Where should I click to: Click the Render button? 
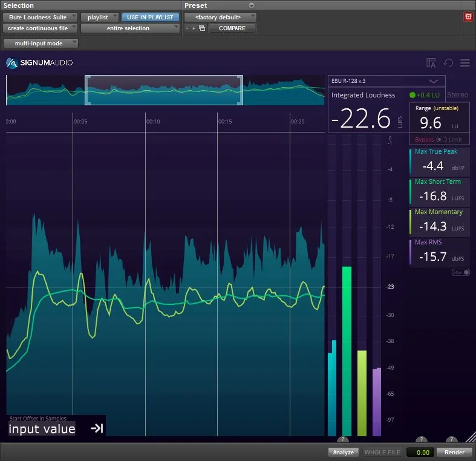454,452
